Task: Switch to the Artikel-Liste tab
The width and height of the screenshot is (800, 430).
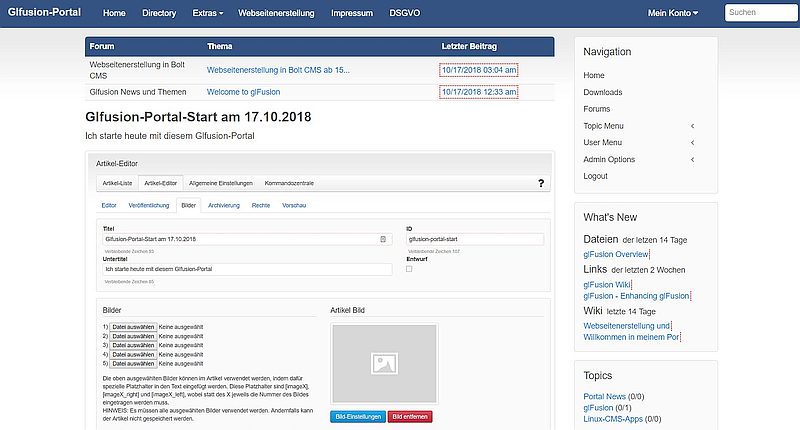Action: 117,183
